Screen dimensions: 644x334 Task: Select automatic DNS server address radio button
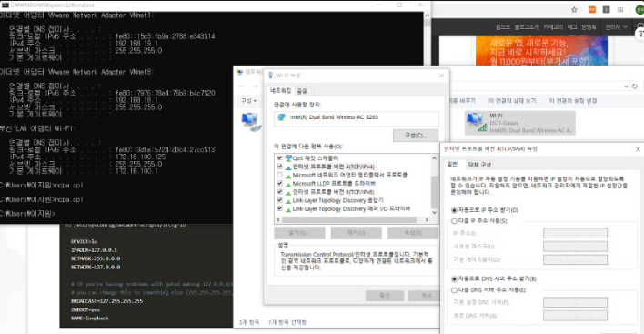[x=454, y=279]
